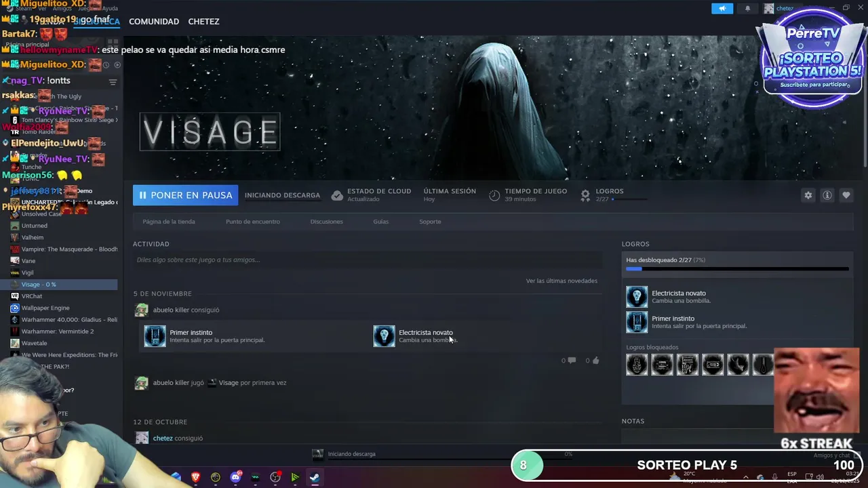Click the Tiempo de Juego clock icon
This screenshot has width=868, height=488.
pyautogui.click(x=494, y=195)
